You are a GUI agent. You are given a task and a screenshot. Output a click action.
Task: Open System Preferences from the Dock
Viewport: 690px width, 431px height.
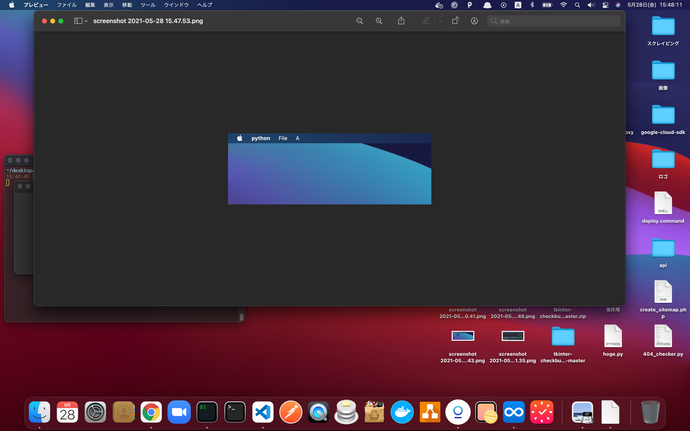pyautogui.click(x=95, y=412)
